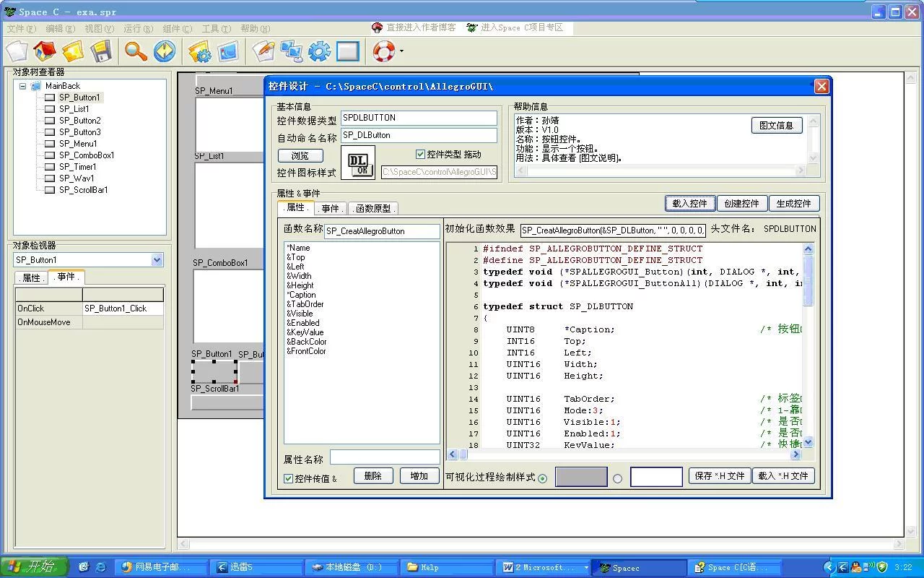Viewport: 924px width, 578px height.
Task: Toggle the 控件传值 & checkbox
Action: pyautogui.click(x=288, y=478)
